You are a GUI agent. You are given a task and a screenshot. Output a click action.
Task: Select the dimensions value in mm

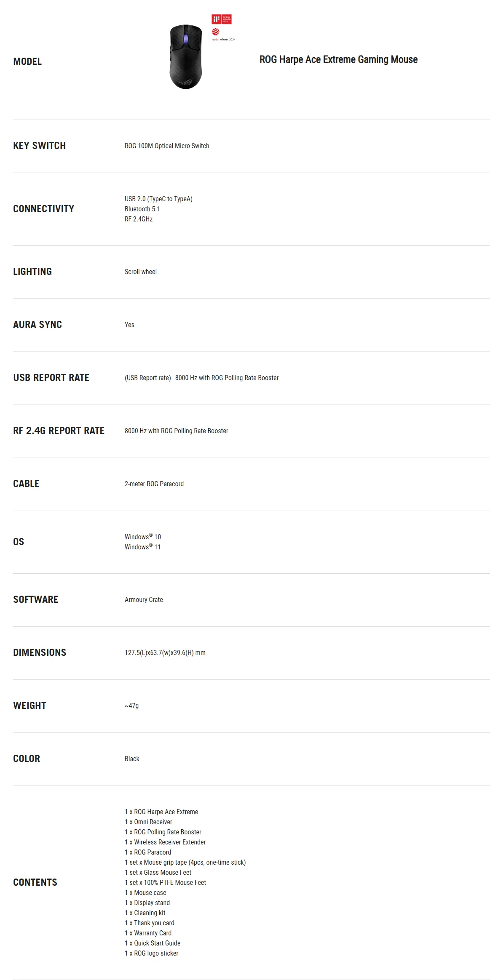[165, 652]
